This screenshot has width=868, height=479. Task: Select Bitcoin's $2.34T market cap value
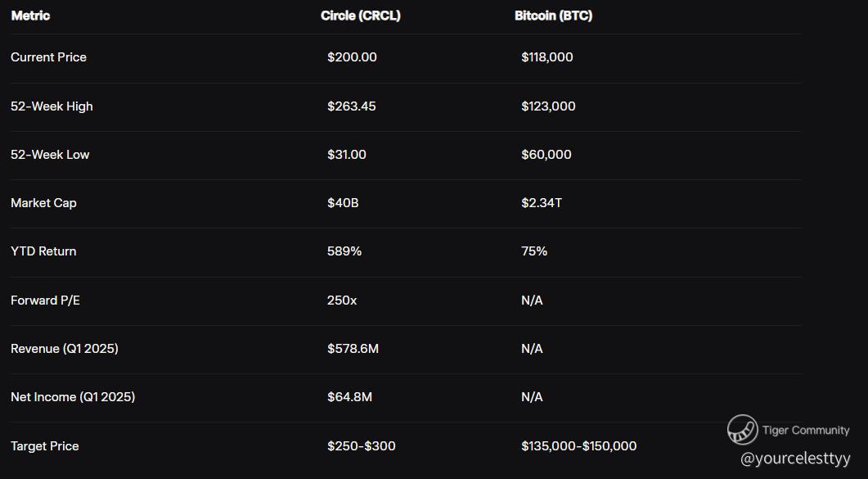pos(542,203)
